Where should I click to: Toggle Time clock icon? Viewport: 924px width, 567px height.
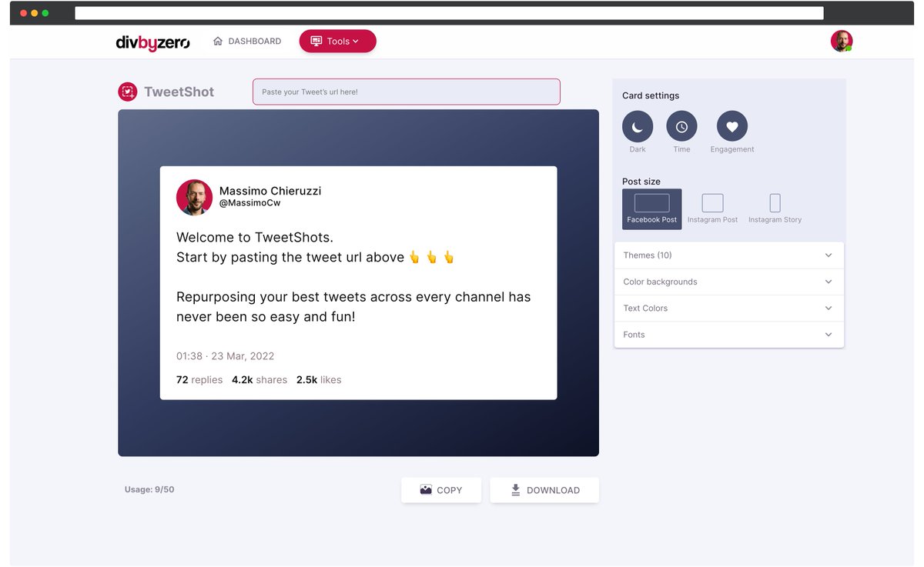click(x=681, y=126)
